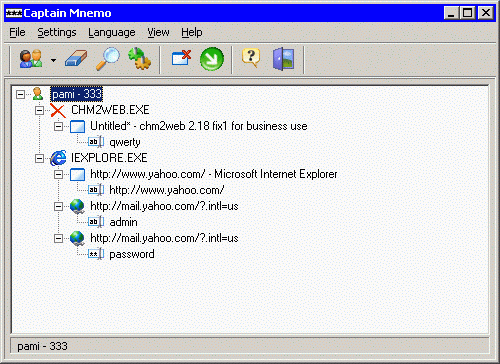
Task: Collapse the CHM2WEB.EXE node
Action: click(x=39, y=110)
